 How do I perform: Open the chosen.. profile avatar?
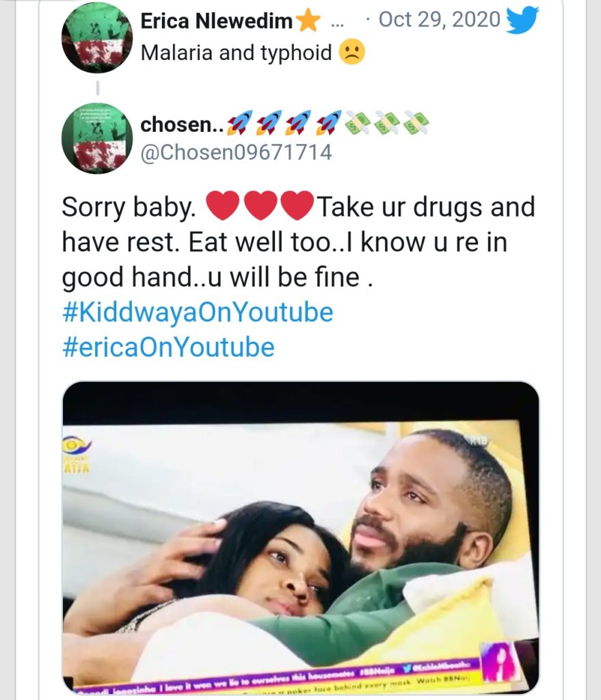(x=98, y=139)
